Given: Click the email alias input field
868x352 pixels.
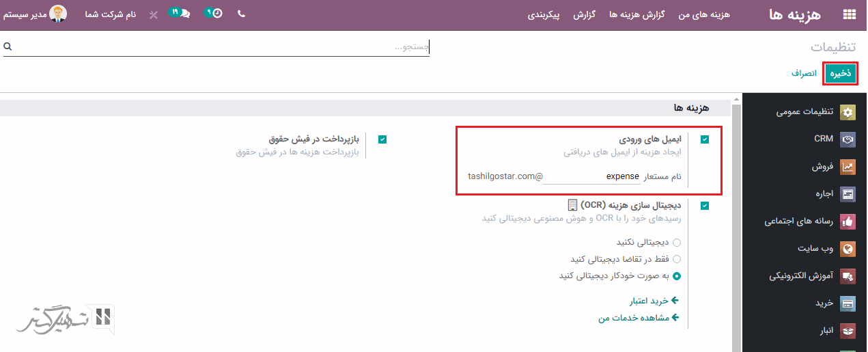Looking at the screenshot, I should 592,177.
